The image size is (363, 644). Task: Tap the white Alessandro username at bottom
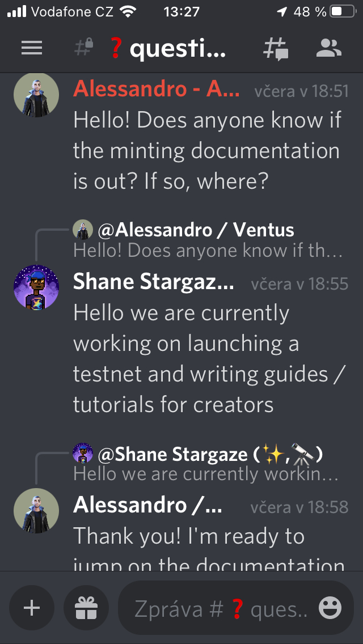[x=148, y=505]
